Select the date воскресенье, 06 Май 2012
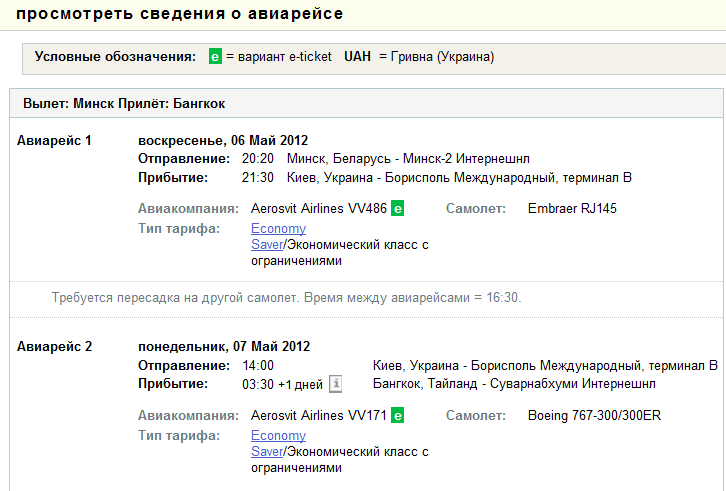726x491 pixels. click(223, 140)
